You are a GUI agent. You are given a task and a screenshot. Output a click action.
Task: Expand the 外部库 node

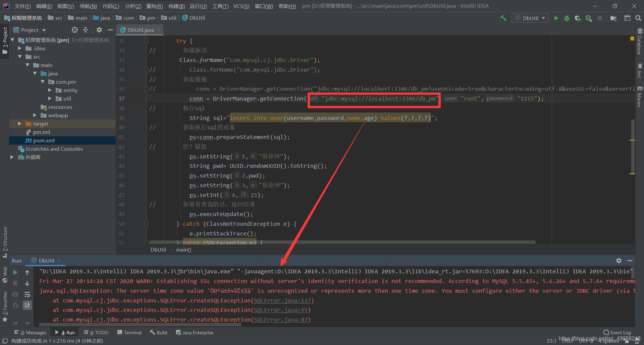(12, 157)
